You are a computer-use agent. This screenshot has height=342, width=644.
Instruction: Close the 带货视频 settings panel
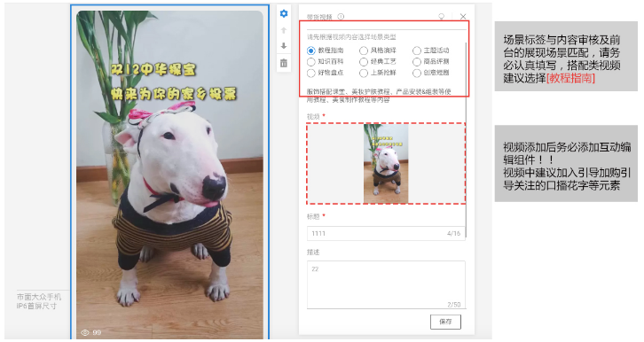point(463,17)
